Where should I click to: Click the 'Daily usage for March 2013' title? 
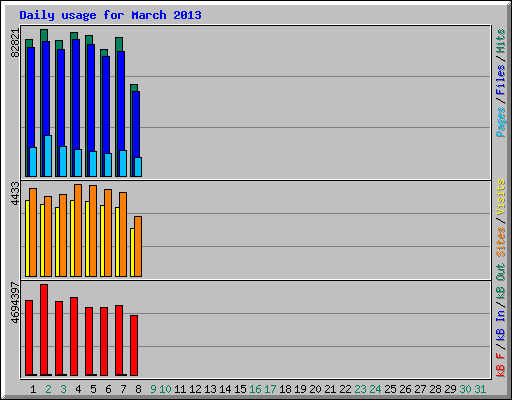coord(110,15)
